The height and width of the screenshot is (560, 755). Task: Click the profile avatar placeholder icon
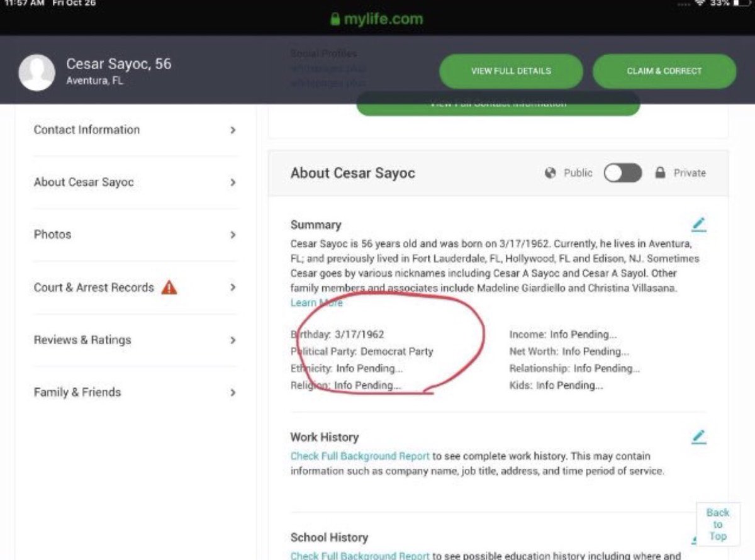(36, 72)
